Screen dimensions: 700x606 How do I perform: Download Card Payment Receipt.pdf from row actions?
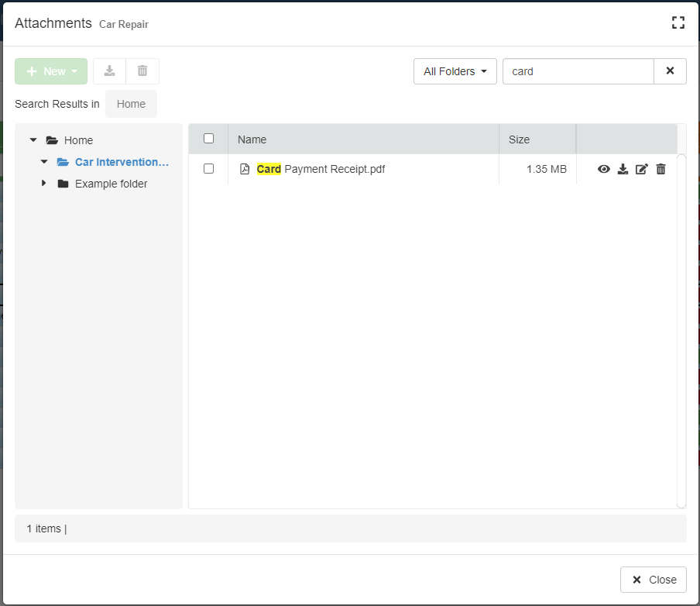(x=623, y=169)
